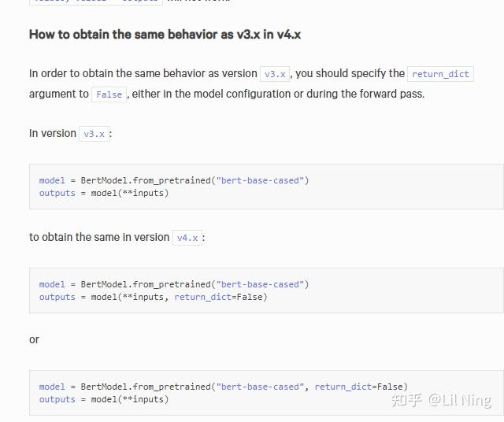This screenshot has width=504, height=422.
Task: Click the Zhihu @Lil Ning watermark
Action: [x=441, y=400]
